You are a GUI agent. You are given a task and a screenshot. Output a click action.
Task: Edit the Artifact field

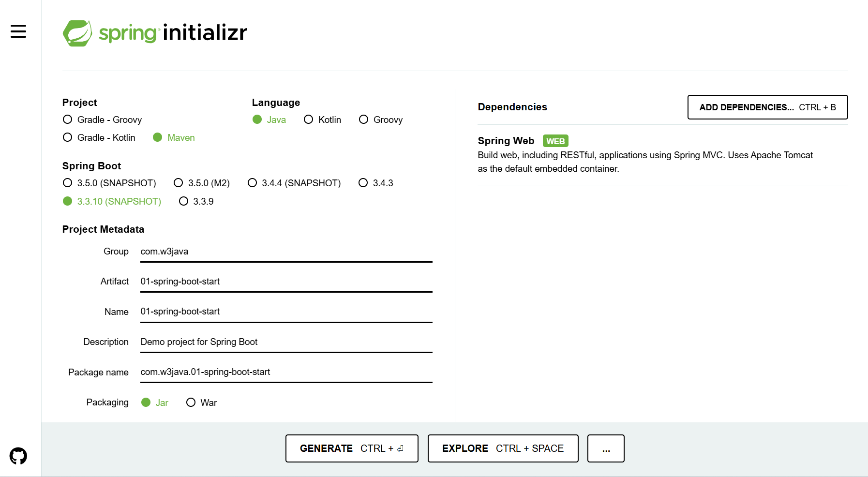[286, 282]
